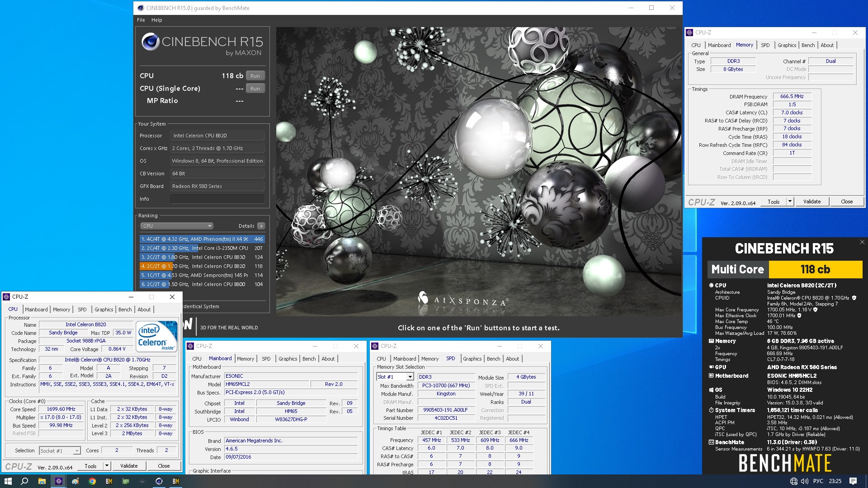The width and height of the screenshot is (868, 488).
Task: Click the Intel Celeron logo in CPU-Z
Action: coord(156,336)
